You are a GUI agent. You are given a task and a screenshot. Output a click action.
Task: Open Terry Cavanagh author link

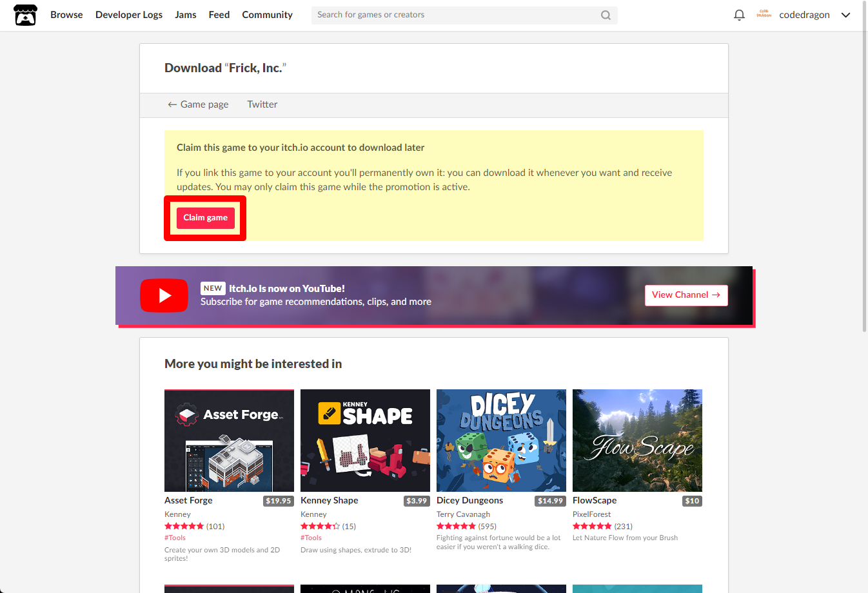463,514
